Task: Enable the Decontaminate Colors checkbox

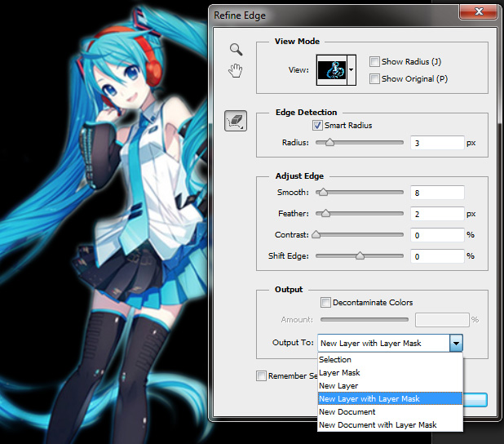Action: (x=325, y=303)
